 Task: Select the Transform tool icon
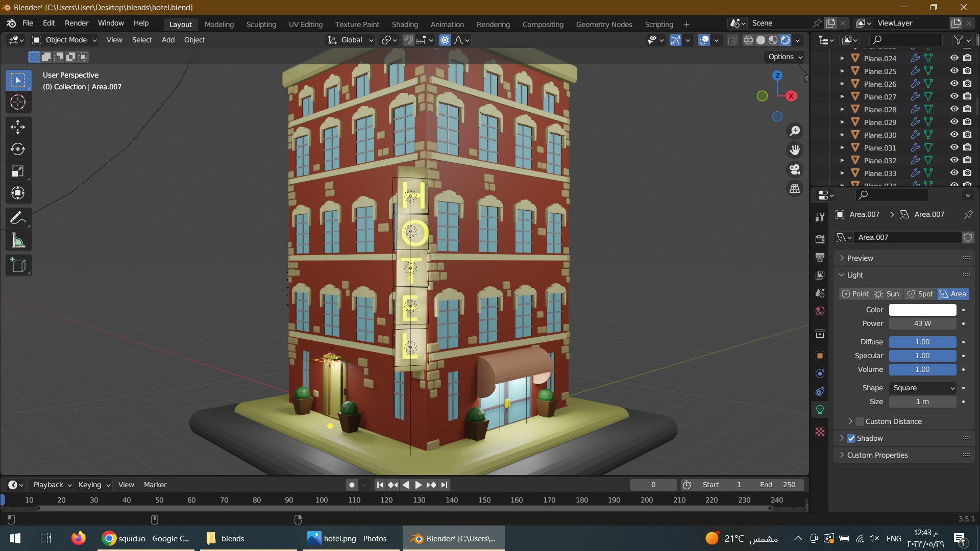18,193
